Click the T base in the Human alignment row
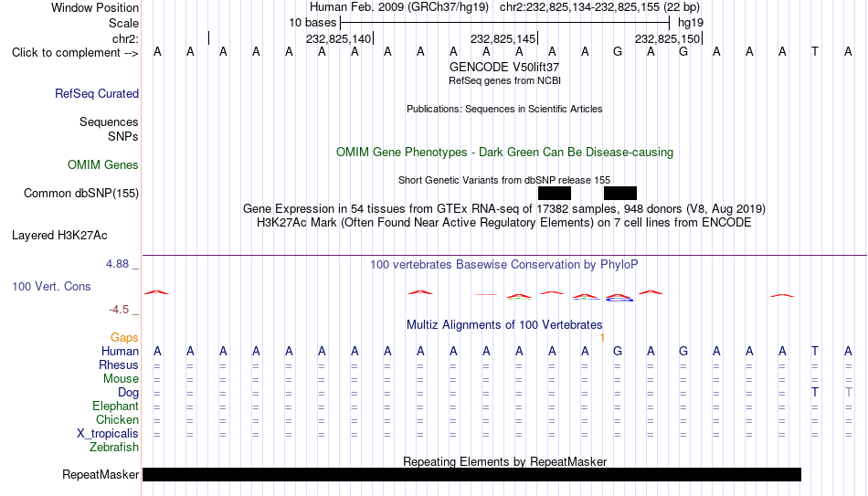The height and width of the screenshot is (496, 868). click(x=815, y=352)
